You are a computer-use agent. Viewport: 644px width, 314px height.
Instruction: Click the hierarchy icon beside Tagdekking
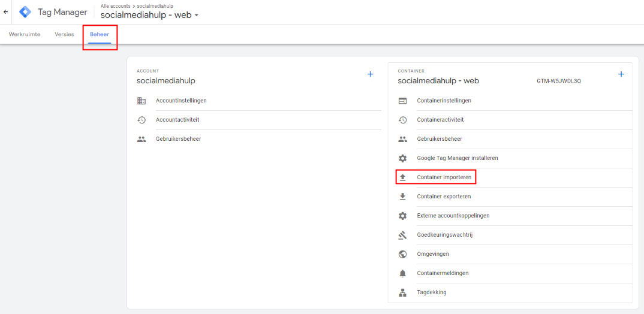[403, 292]
